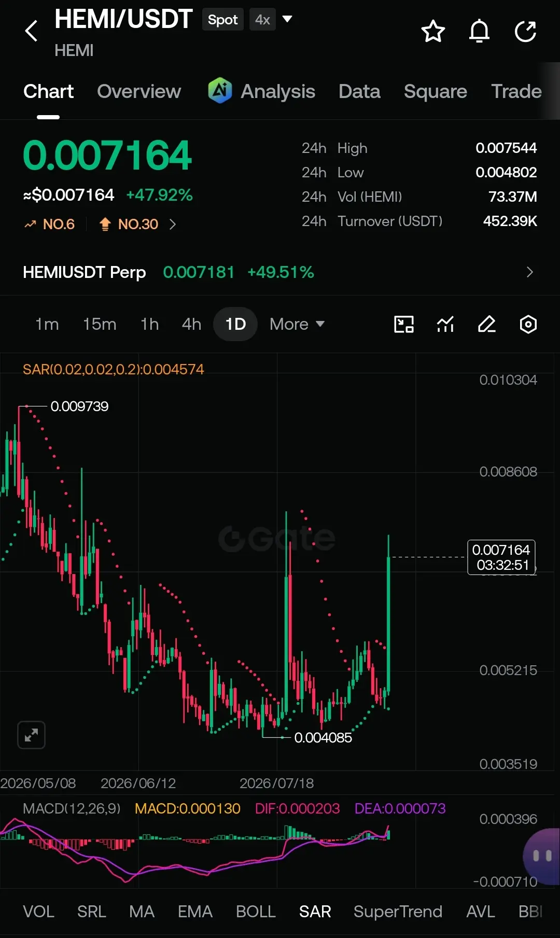Viewport: 560px width, 938px height.
Task: Tap the MACD(12,26,9) indicator label
Action: (72, 808)
